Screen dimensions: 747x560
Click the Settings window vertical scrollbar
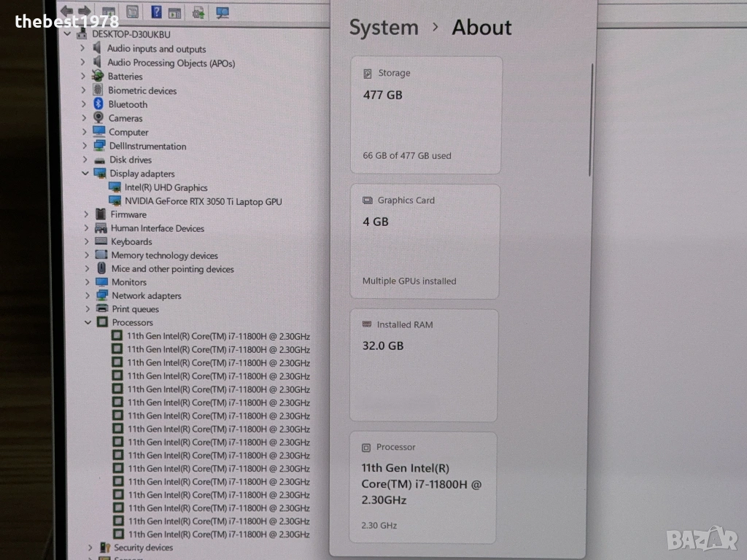592,119
